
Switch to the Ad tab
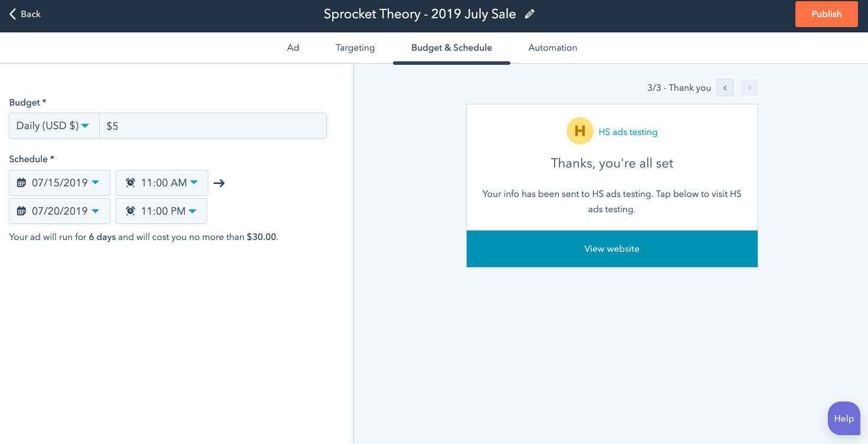pyautogui.click(x=293, y=48)
